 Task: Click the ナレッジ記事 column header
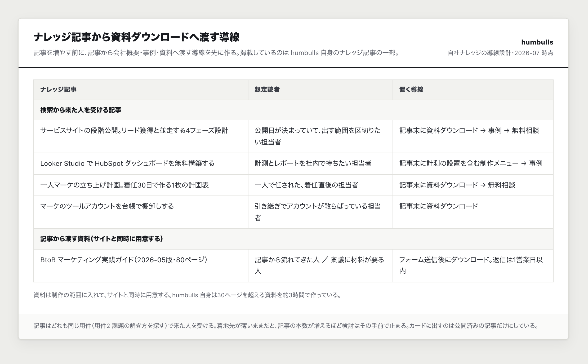click(141, 90)
